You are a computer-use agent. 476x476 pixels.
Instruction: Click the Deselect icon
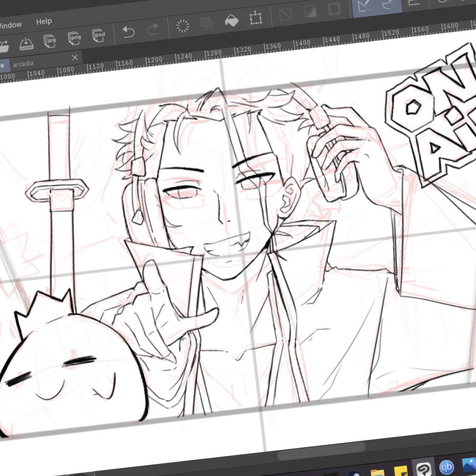pos(286,14)
